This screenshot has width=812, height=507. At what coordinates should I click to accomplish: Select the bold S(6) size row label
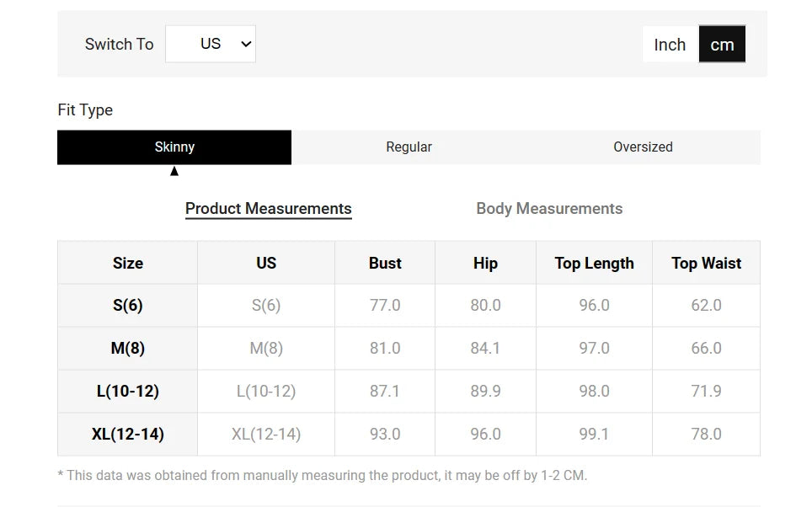128,306
